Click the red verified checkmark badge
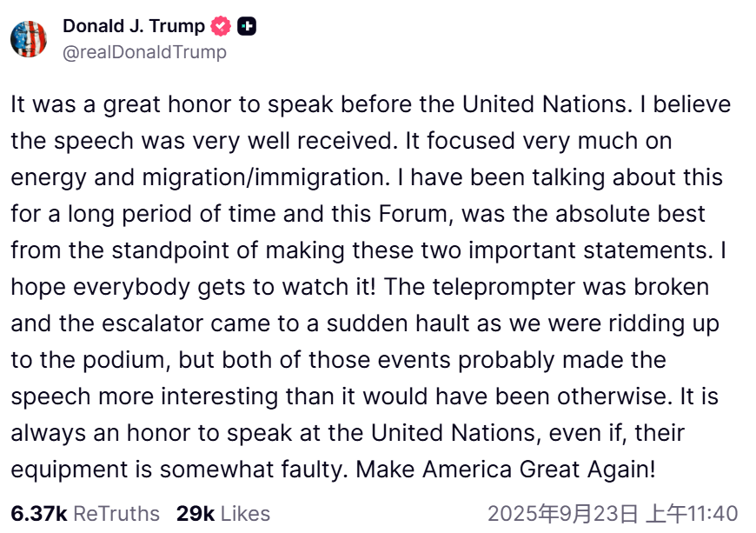 (x=222, y=27)
